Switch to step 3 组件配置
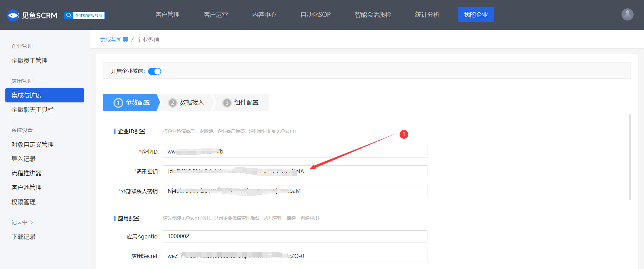This screenshot has height=269, width=644. (241, 102)
